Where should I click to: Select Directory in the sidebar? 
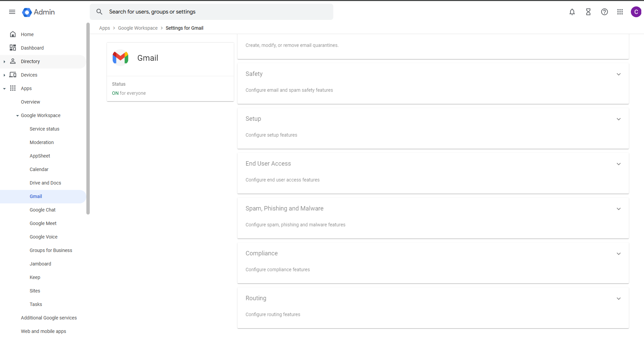tap(30, 61)
